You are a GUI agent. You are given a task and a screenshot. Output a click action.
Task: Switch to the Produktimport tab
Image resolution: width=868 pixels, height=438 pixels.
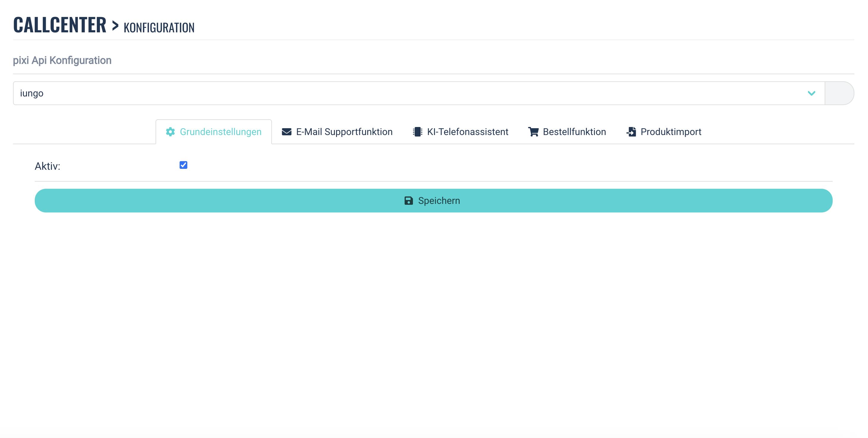click(x=671, y=132)
